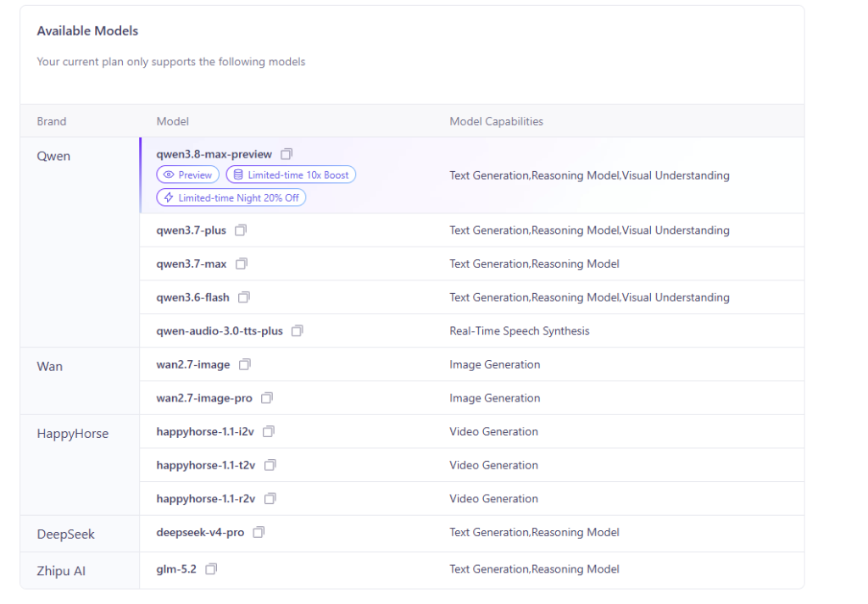Copy the wan2.7-image model name
Screen dimensions: 868x604
coord(245,364)
